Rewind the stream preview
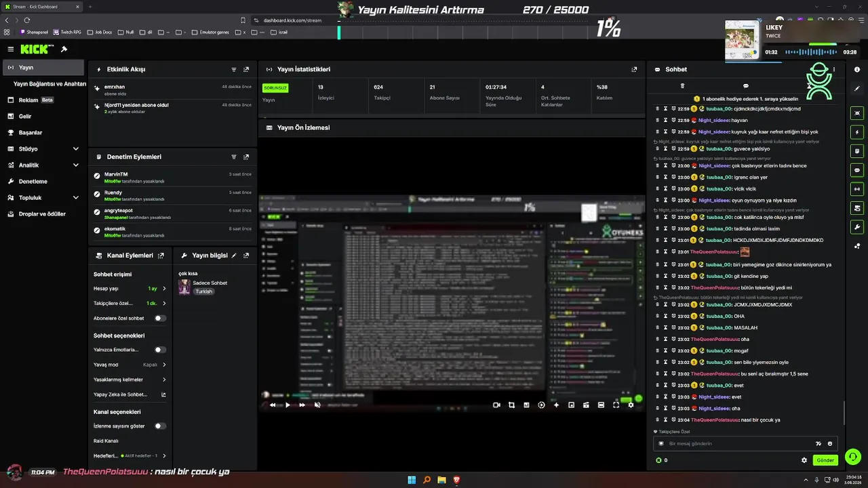The height and width of the screenshot is (488, 868). pos(273,405)
